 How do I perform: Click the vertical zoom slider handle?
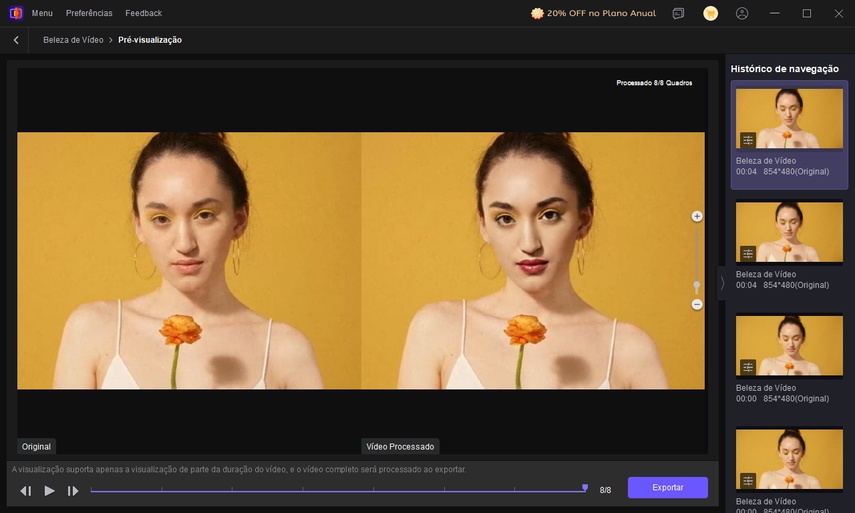(696, 286)
